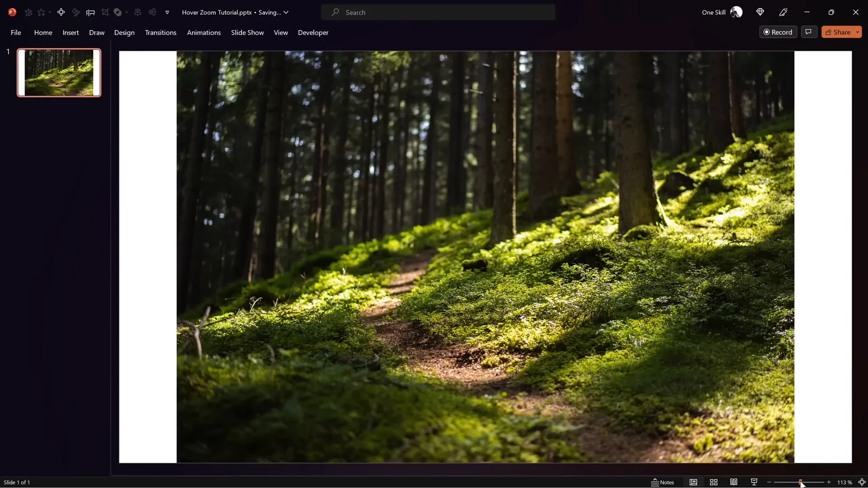Screen dimensions: 868x488
Task: Open the Developer ribbon tab
Action: tap(313, 33)
